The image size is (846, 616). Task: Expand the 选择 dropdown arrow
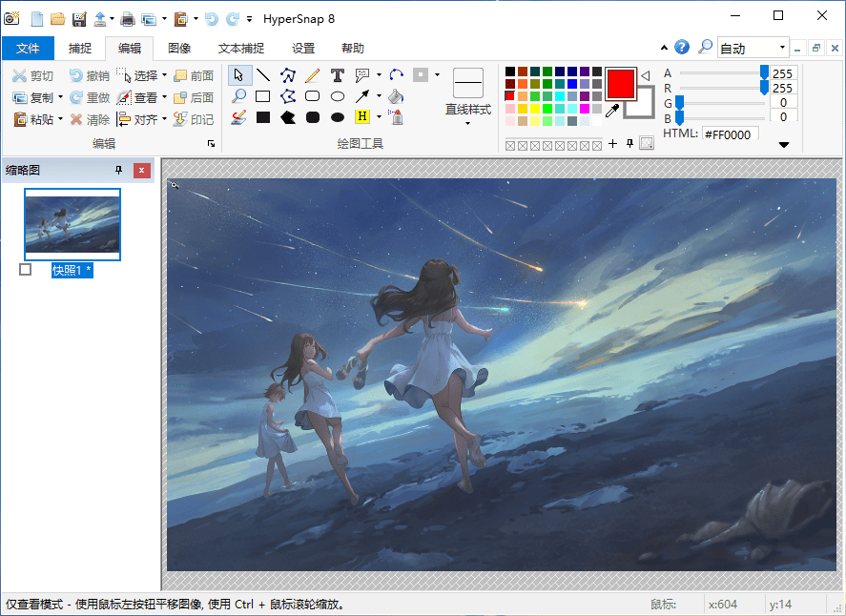tap(165, 75)
